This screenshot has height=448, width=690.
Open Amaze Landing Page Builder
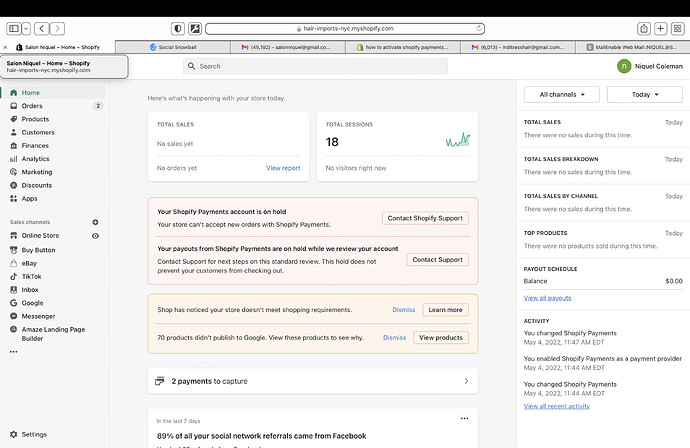[x=53, y=334]
